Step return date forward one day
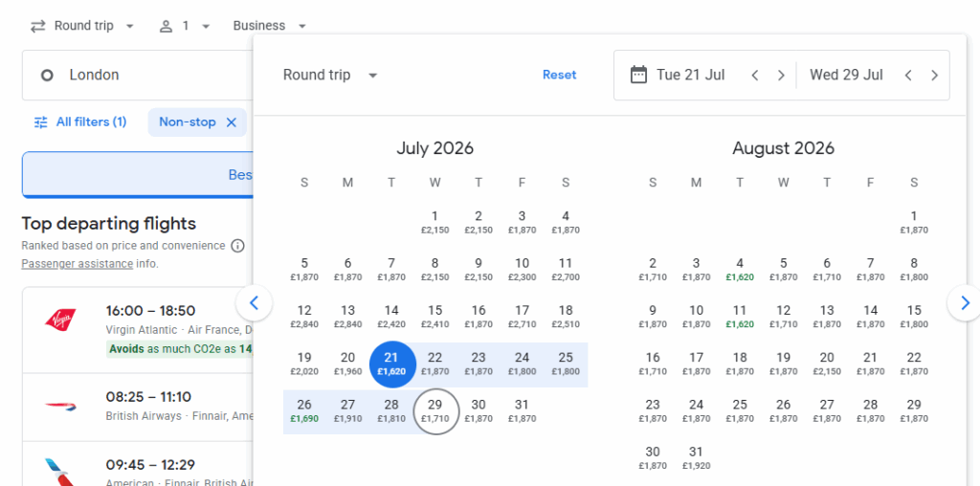The image size is (980, 486). tap(934, 75)
